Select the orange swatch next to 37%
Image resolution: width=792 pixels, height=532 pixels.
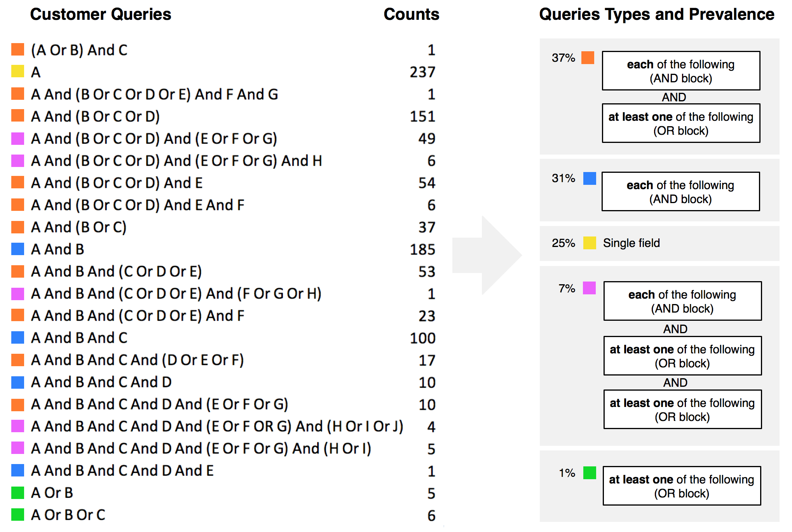point(588,58)
